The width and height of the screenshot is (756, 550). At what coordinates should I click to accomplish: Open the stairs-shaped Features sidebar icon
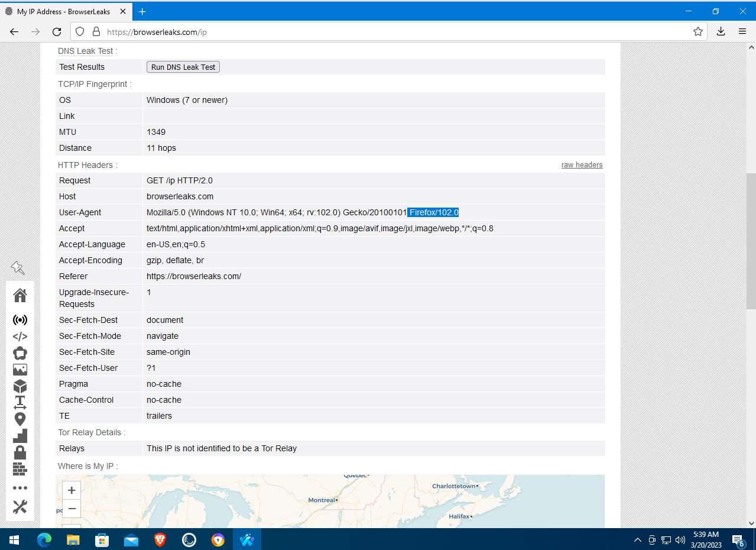(x=20, y=436)
